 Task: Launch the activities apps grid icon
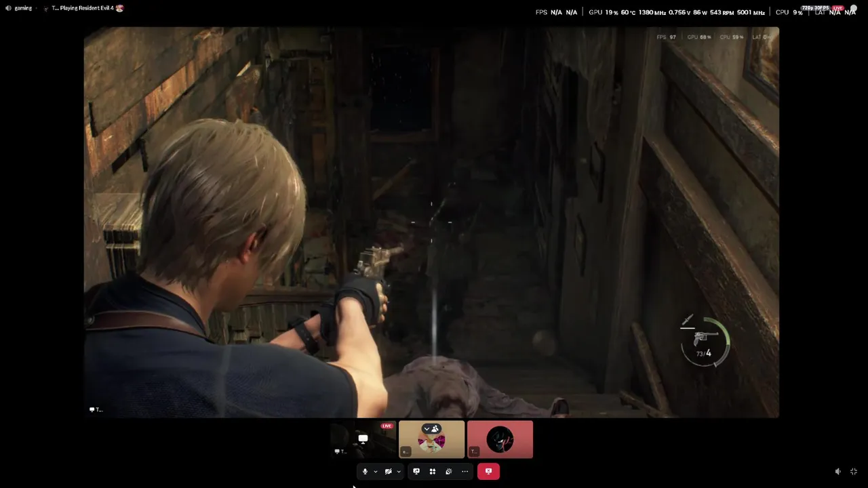point(433,471)
